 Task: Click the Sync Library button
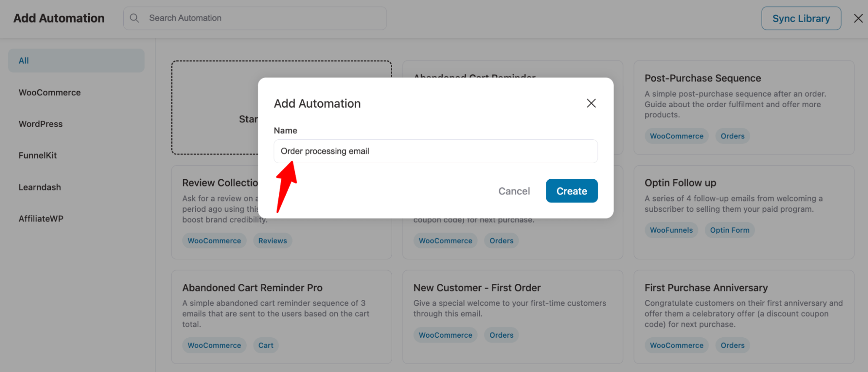pos(801,18)
